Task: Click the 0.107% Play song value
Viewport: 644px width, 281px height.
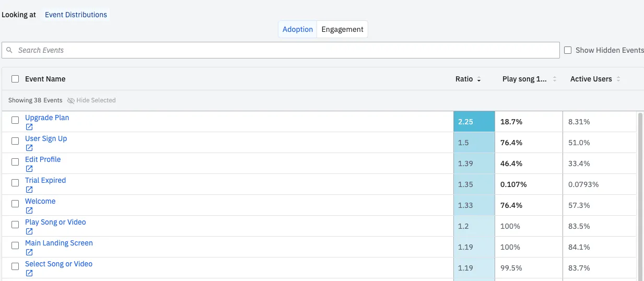Action: (513, 184)
